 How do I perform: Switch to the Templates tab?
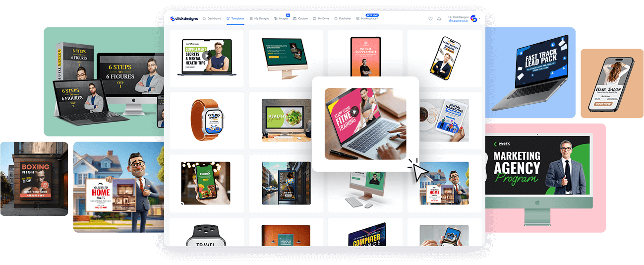pyautogui.click(x=235, y=18)
